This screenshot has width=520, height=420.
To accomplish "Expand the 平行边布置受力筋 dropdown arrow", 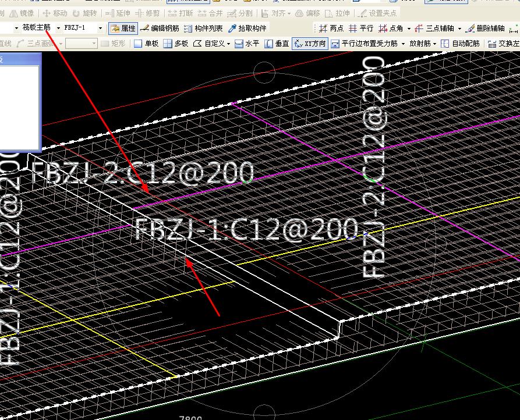I will click(x=403, y=44).
